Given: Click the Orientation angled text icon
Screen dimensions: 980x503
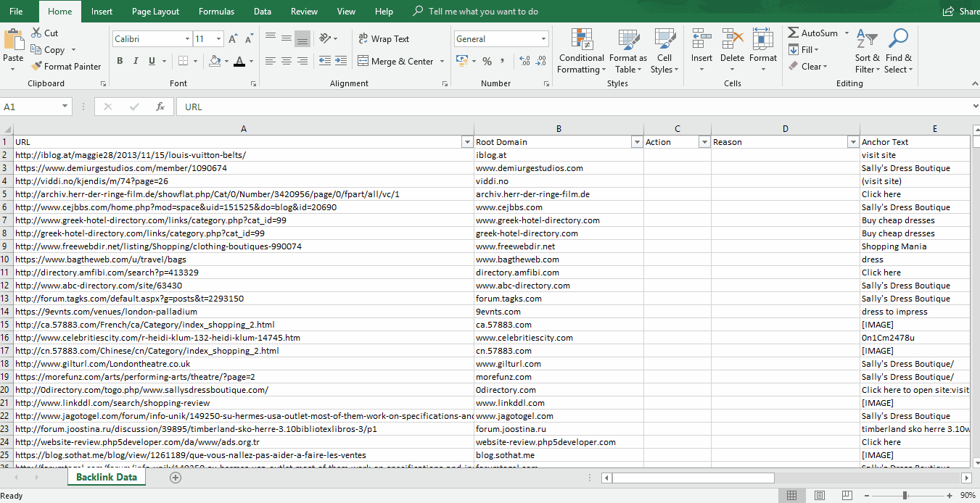Looking at the screenshot, I should [325, 38].
